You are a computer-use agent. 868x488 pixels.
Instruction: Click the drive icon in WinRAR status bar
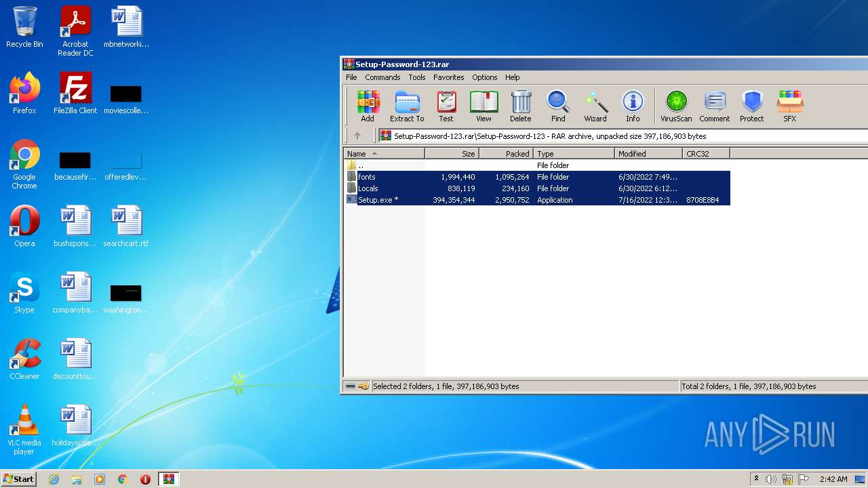click(x=351, y=386)
